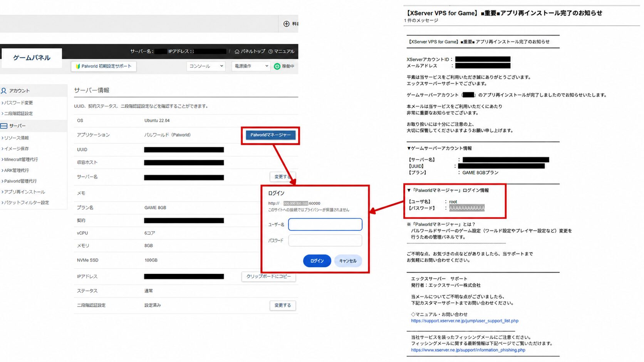
Task: Open アプリ再インストール in sidebar
Action: (x=24, y=192)
